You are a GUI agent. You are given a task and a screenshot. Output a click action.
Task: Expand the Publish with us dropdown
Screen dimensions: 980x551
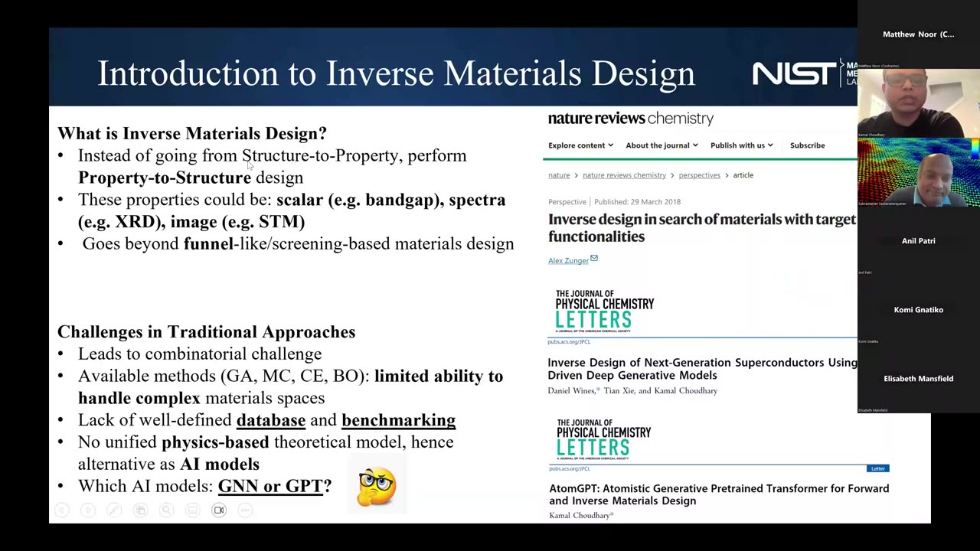(x=741, y=145)
